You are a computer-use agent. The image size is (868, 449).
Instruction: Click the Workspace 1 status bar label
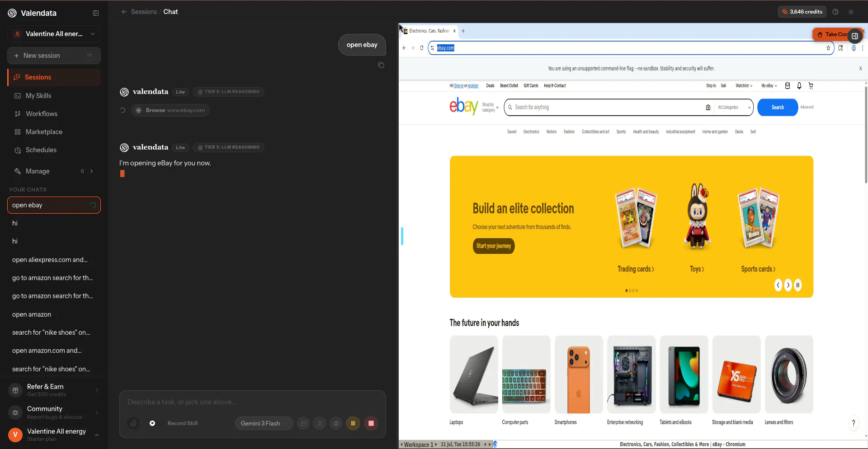pos(419,444)
